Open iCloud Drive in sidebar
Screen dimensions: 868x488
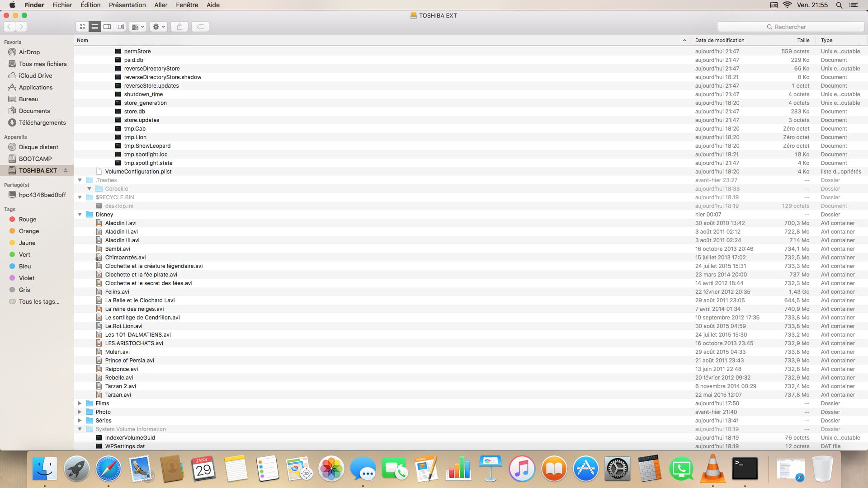coord(35,75)
